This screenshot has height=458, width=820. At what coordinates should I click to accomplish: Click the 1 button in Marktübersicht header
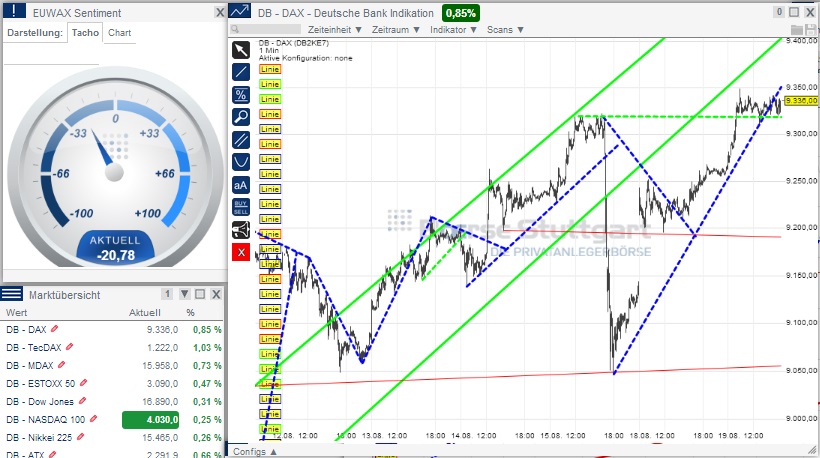pyautogui.click(x=167, y=294)
